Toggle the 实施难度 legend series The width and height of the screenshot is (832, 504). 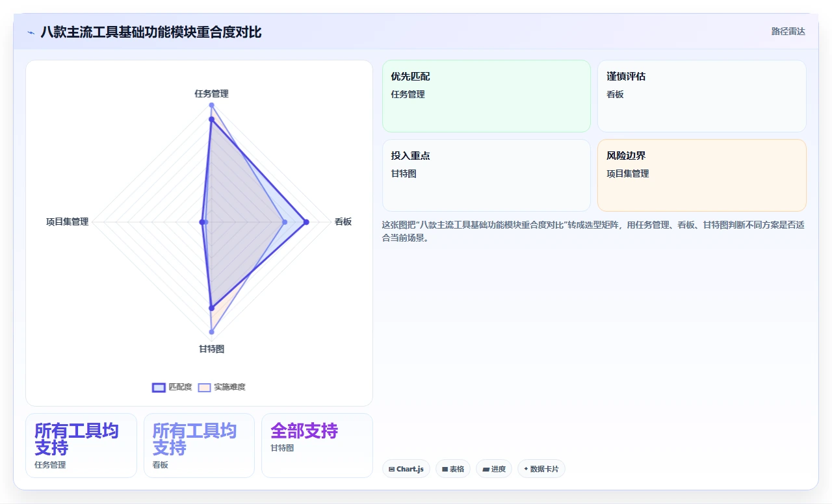coord(222,387)
